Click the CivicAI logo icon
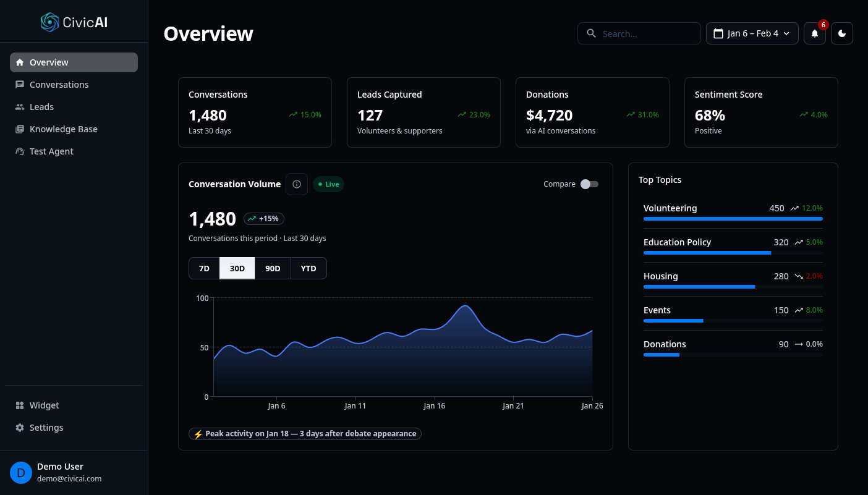The width and height of the screenshot is (868, 495). (49, 22)
